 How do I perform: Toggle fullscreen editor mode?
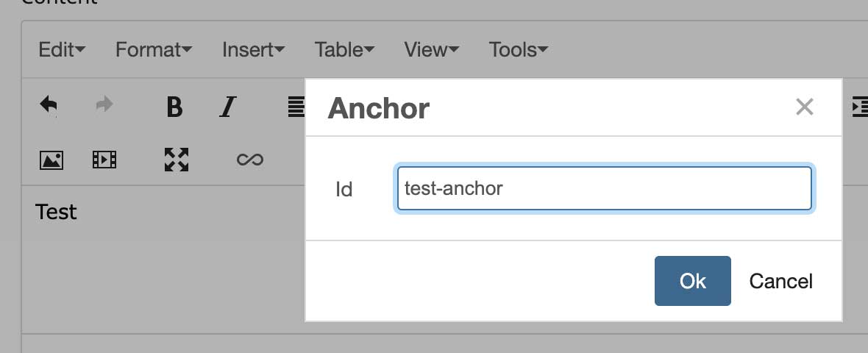pos(177,160)
